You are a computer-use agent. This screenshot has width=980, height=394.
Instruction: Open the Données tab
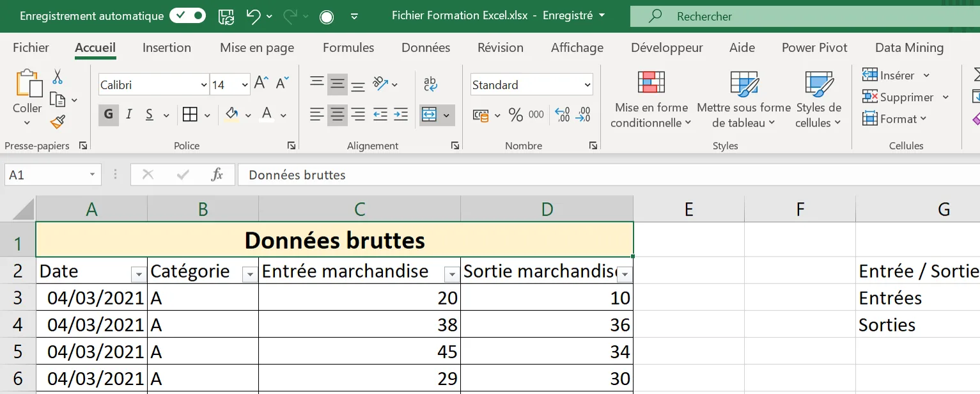point(426,47)
